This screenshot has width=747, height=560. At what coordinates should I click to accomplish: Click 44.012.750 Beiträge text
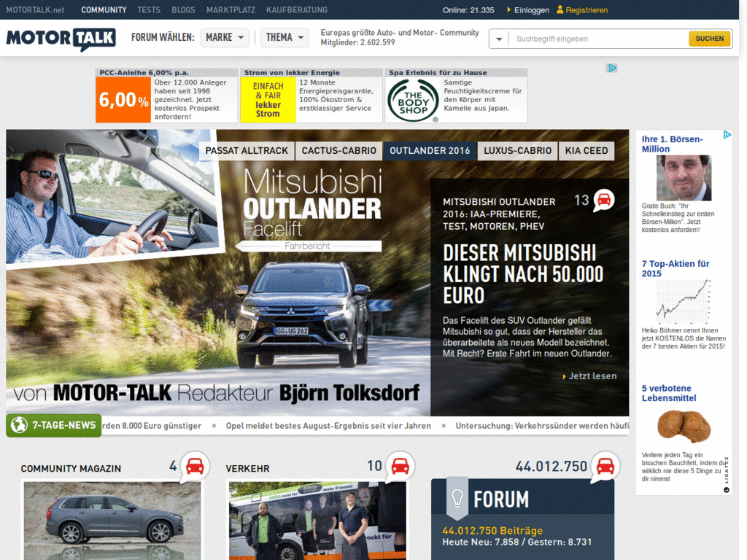click(x=492, y=531)
